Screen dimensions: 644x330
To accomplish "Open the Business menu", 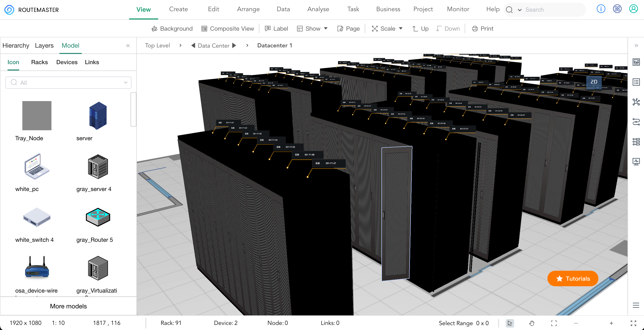I will pyautogui.click(x=388, y=9).
